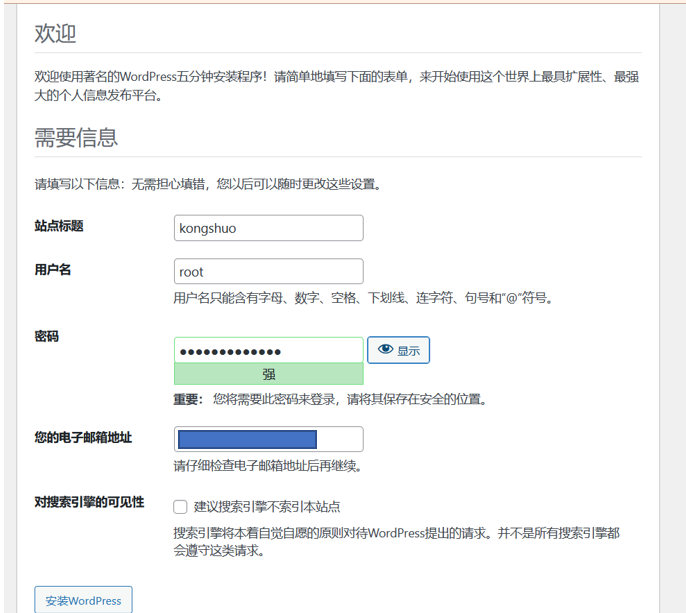Image resolution: width=686 pixels, height=613 pixels.
Task: Enable the 建议搜索引擎不索引本站点 checkbox
Action: point(180,507)
